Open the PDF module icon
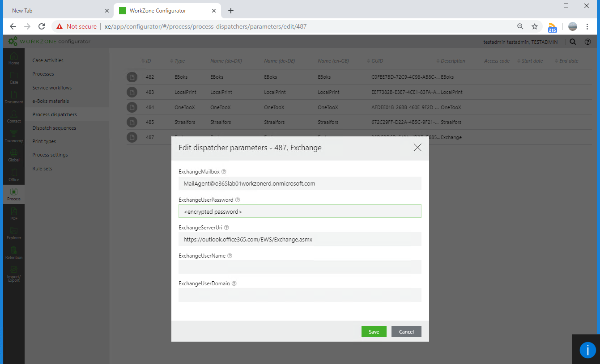 tap(14, 214)
